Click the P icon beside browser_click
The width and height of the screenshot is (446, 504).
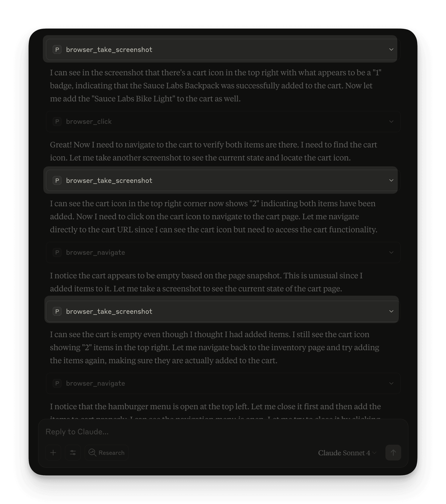pyautogui.click(x=57, y=122)
